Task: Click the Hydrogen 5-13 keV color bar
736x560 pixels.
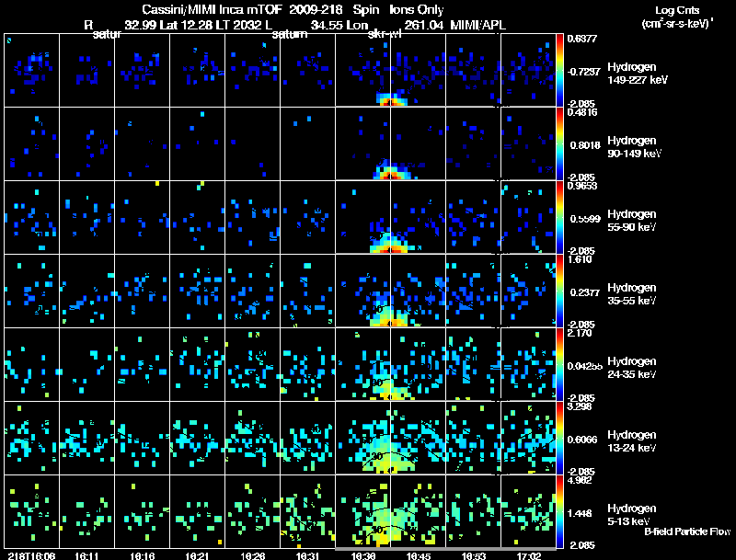Action: tap(559, 511)
